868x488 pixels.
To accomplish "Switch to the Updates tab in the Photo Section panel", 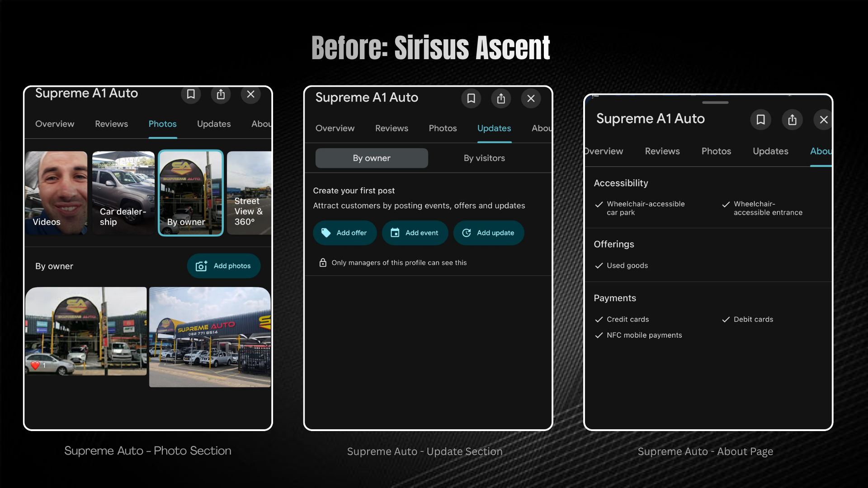I will [x=214, y=124].
